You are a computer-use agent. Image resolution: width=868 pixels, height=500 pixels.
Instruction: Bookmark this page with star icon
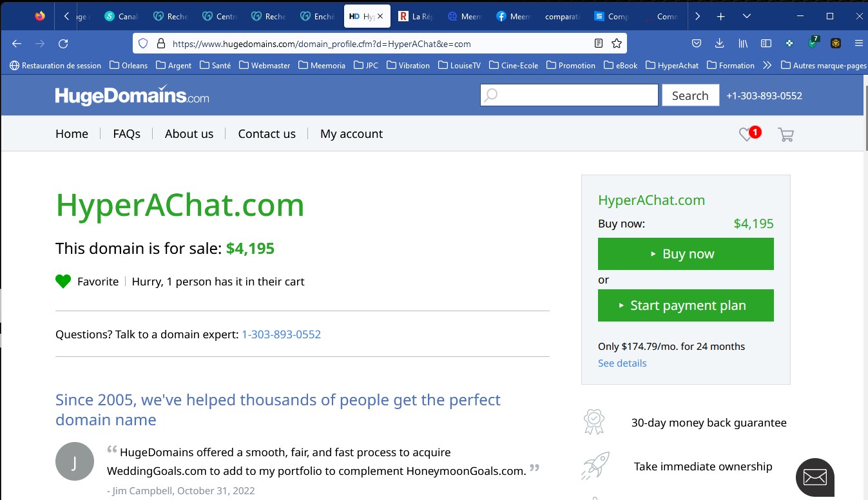click(x=617, y=43)
